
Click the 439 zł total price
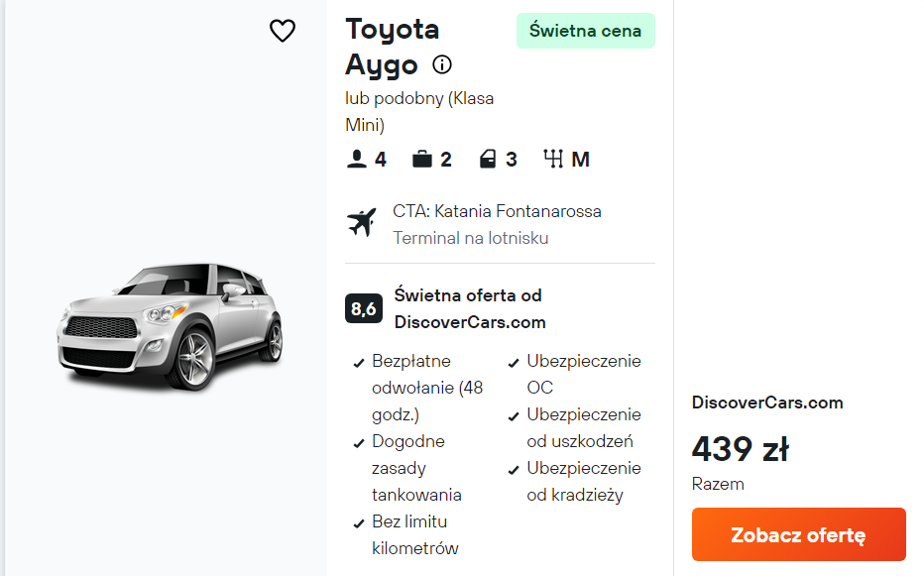click(740, 449)
